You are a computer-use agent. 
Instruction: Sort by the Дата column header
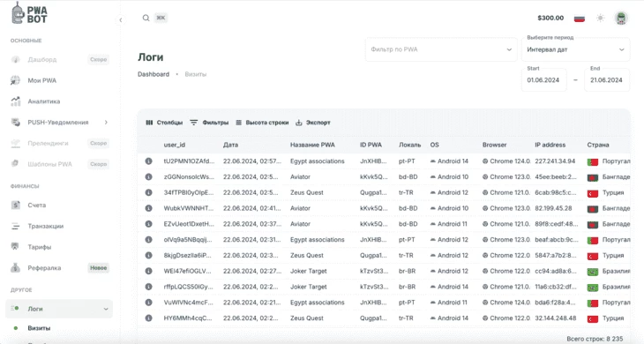(x=230, y=145)
